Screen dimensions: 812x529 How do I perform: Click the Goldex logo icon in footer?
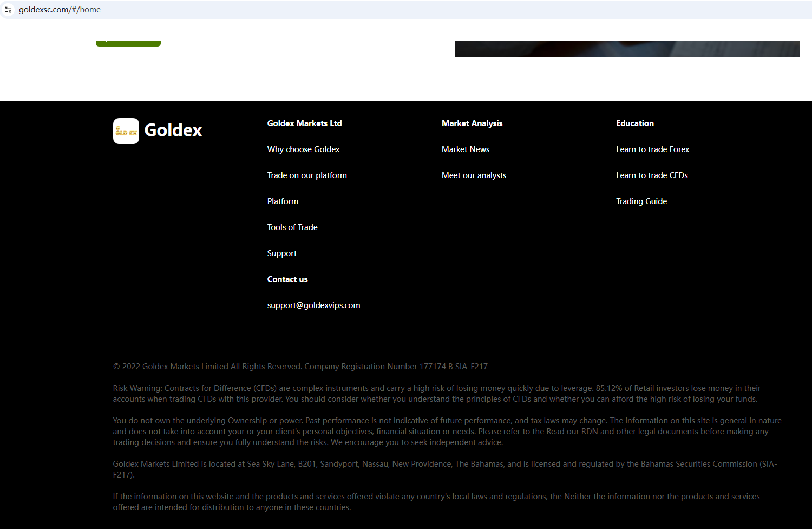tap(126, 131)
